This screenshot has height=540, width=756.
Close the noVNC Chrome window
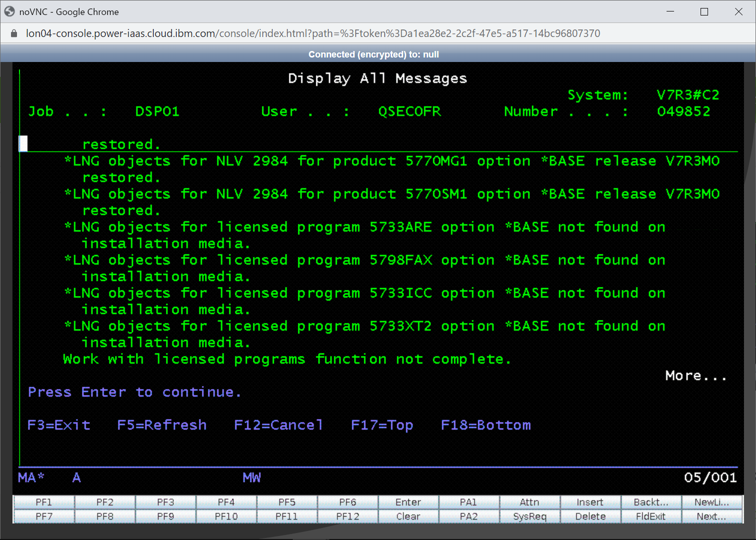pyautogui.click(x=739, y=11)
